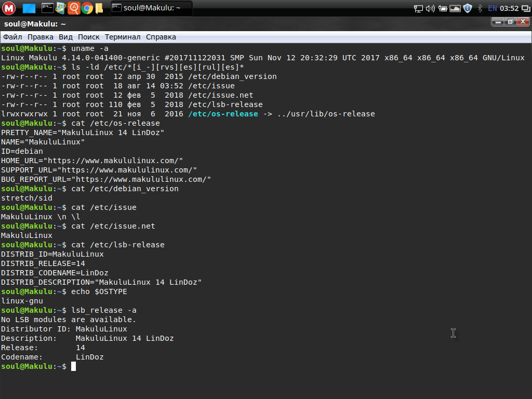
Task: Click the 'uname -a' command text
Action: click(x=89, y=48)
